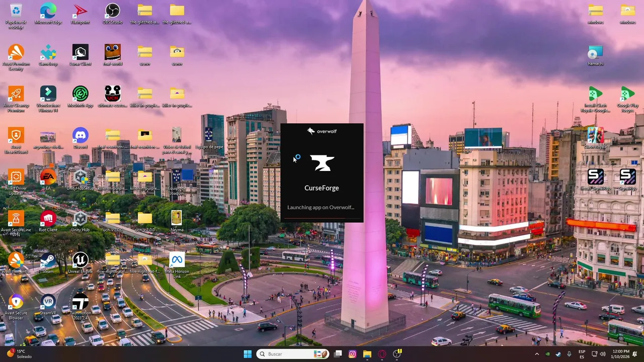Switch to the OBS taskbar icon
Image resolution: width=644 pixels, height=362 pixels.
[x=397, y=354]
